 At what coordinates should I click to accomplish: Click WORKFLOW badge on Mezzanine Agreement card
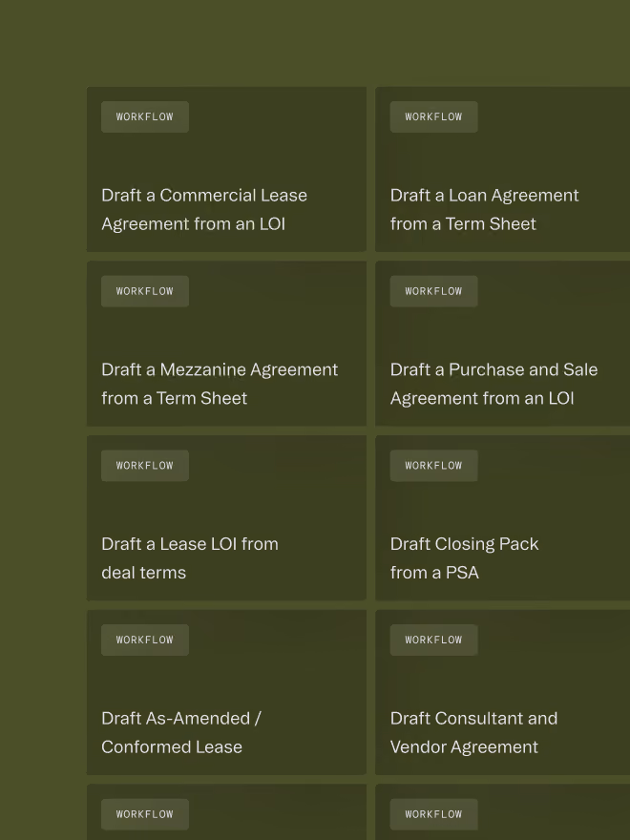(x=145, y=291)
